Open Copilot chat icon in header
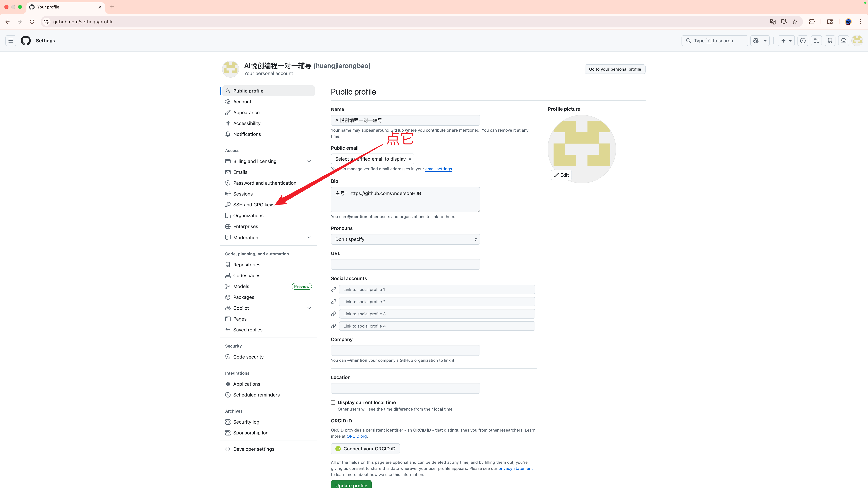 pyautogui.click(x=756, y=41)
